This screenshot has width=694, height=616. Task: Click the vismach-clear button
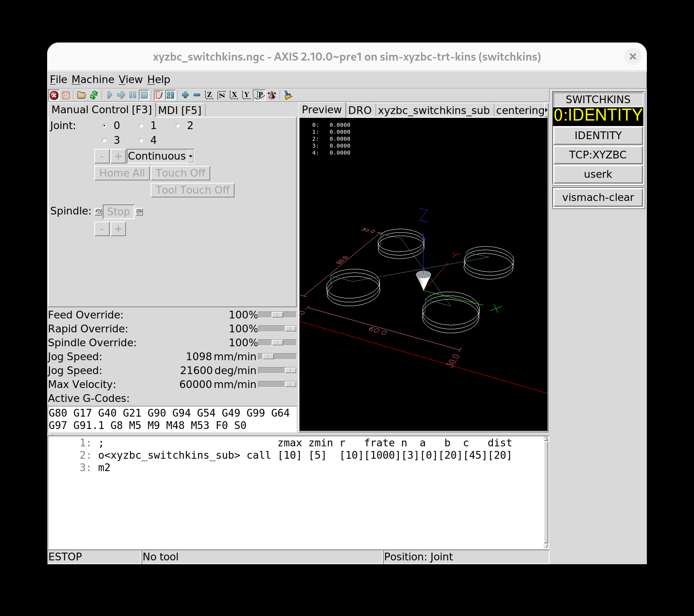[598, 197]
